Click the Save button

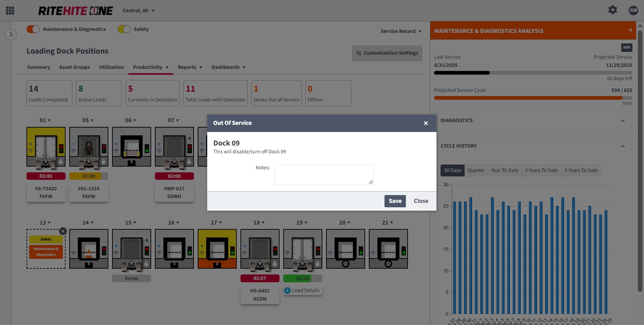[395, 201]
